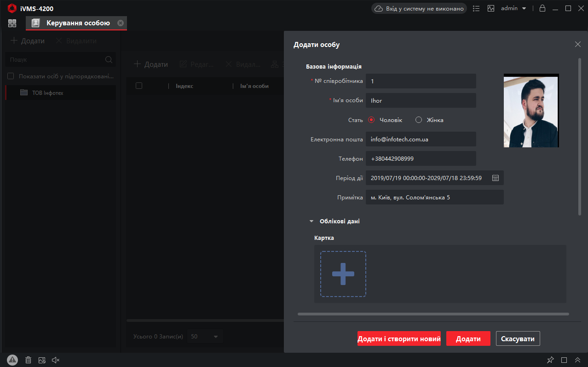Screen dimensions: 588x367
Task: Click the calendar icon in Період дії field
Action: (x=495, y=178)
